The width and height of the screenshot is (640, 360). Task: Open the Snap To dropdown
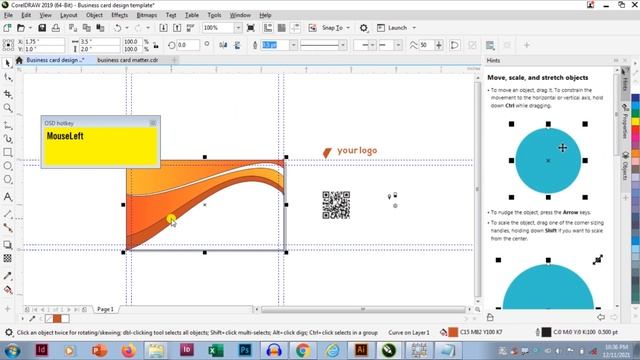336,28
